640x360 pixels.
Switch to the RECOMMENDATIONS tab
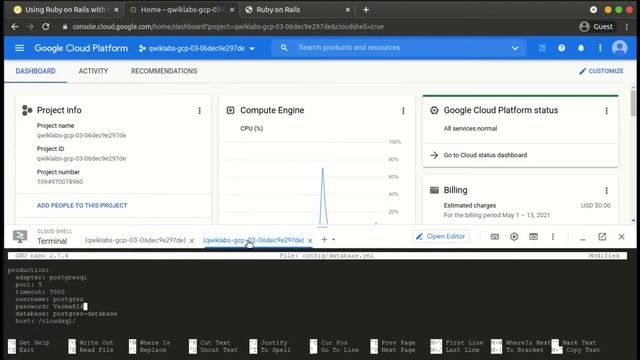pos(164,71)
